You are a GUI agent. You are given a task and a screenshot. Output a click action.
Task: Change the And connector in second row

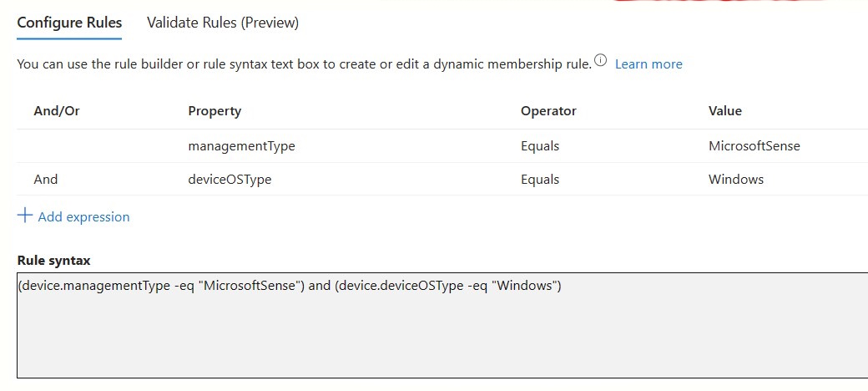[x=46, y=179]
